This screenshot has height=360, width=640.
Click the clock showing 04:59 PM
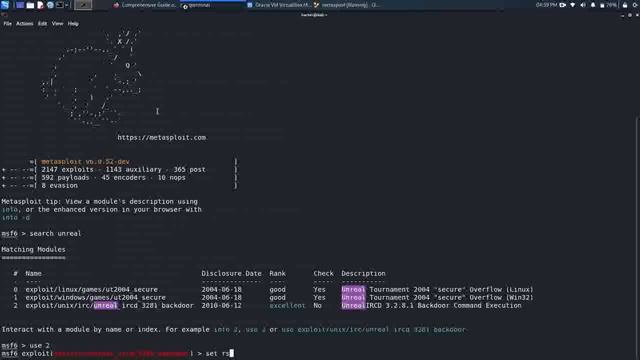point(547,5)
